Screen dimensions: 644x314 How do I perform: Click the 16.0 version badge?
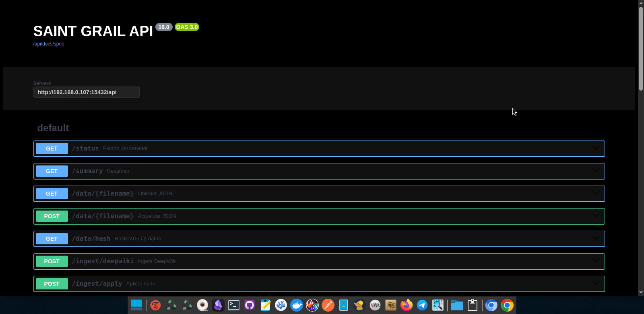point(164,27)
